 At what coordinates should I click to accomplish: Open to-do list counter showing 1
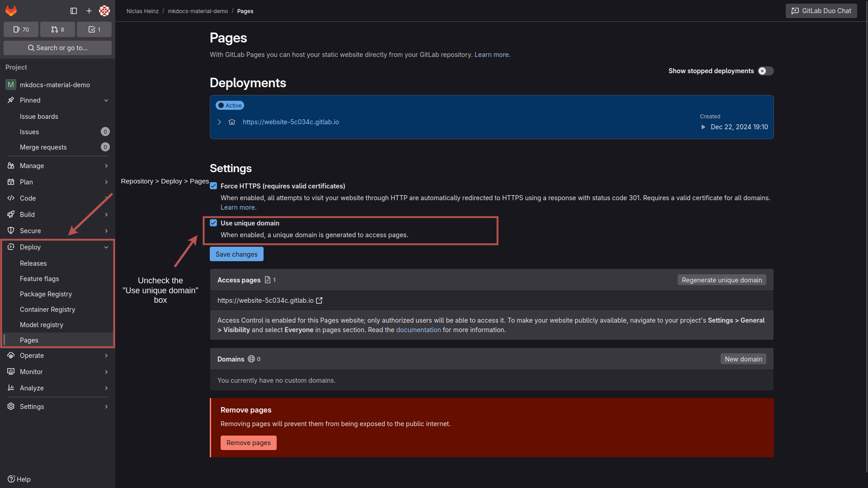click(x=94, y=29)
